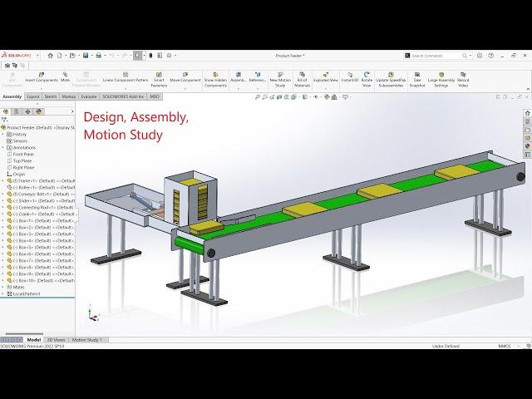Click Take Snapshot tool
The height and width of the screenshot is (399, 532).
(417, 80)
